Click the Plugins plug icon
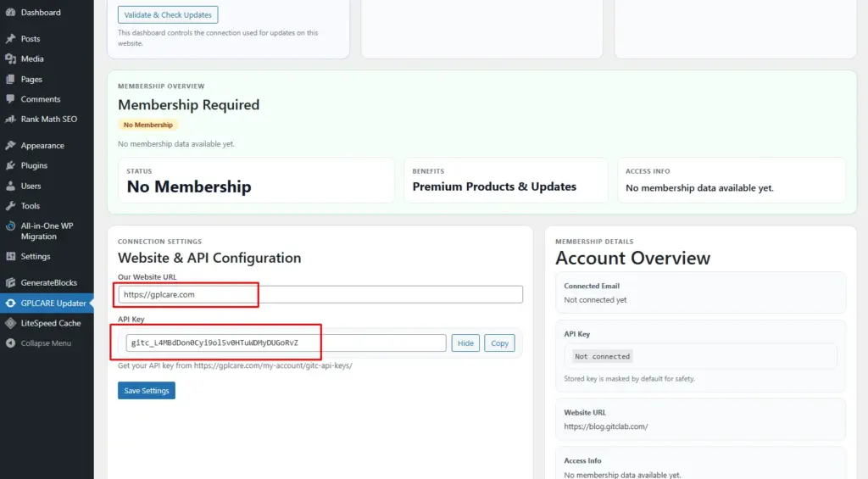The width and height of the screenshot is (868, 479). pyautogui.click(x=10, y=166)
